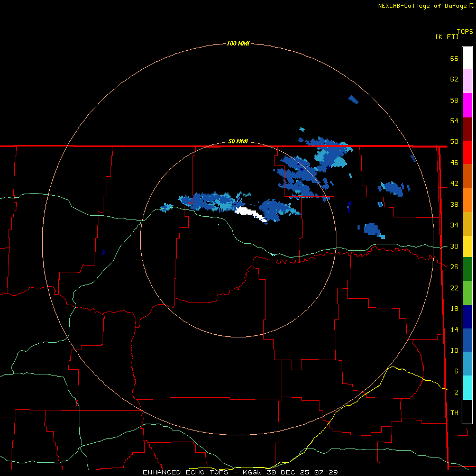Click the 46 legend value
The height and width of the screenshot is (476, 476).
454,163
